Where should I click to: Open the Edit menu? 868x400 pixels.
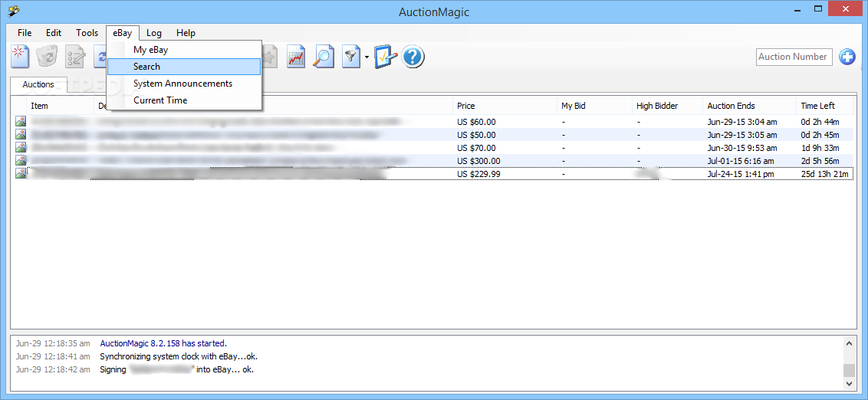tap(54, 33)
